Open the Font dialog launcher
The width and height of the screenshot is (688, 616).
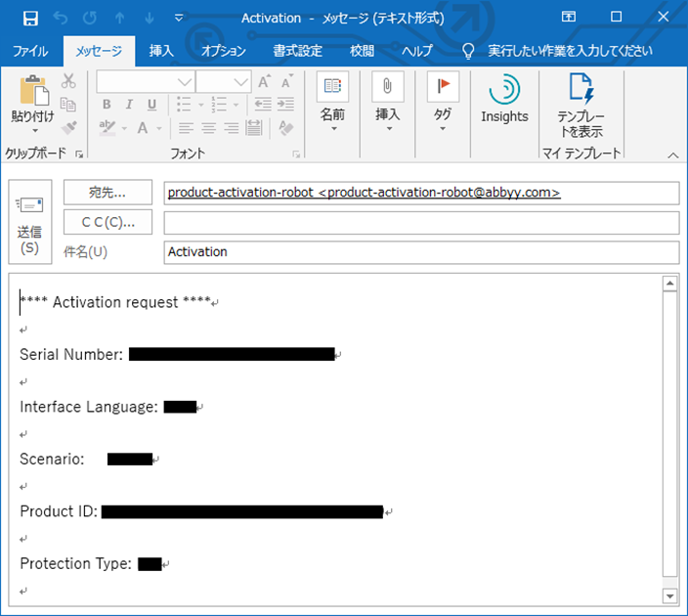[296, 154]
